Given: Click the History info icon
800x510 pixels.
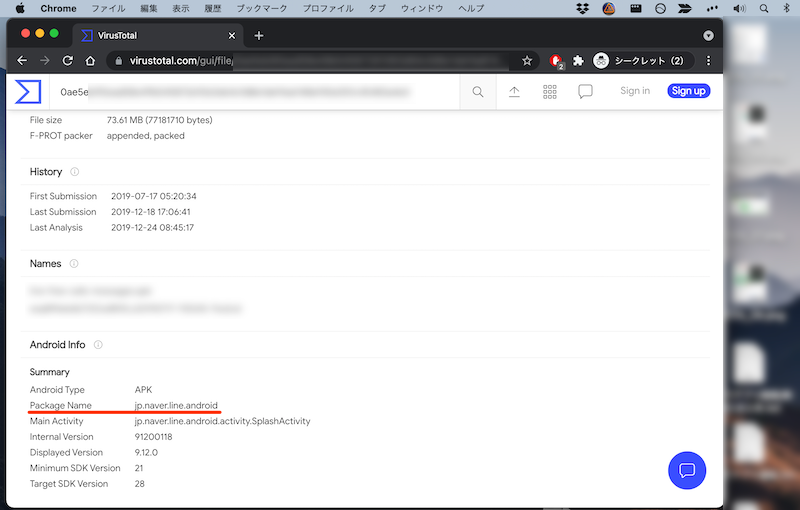Looking at the screenshot, I should point(75,172).
